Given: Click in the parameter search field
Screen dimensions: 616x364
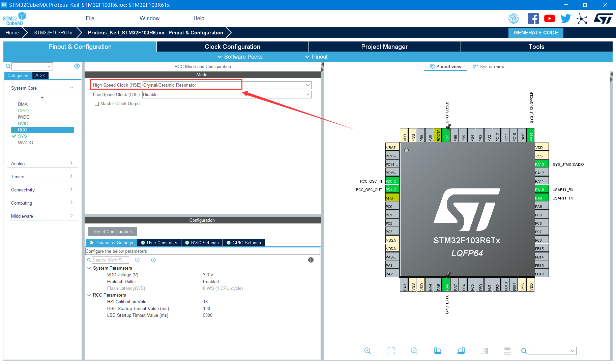Looking at the screenshot, I should pyautogui.click(x=110, y=260).
